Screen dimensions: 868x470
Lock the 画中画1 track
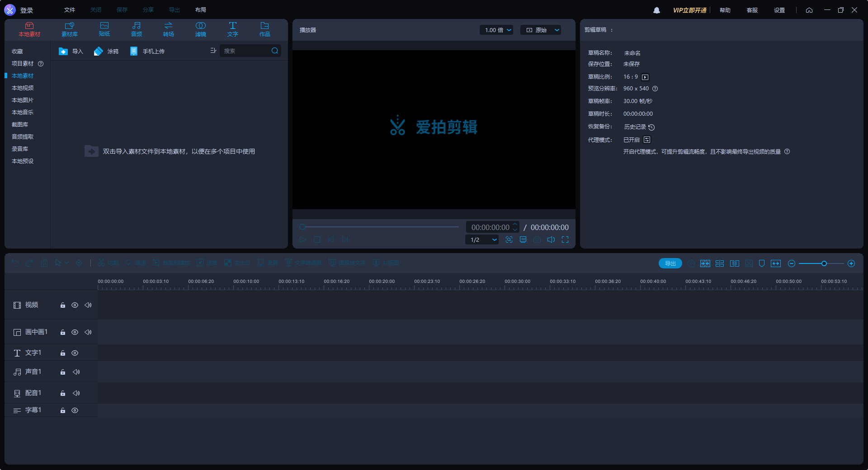(62, 332)
